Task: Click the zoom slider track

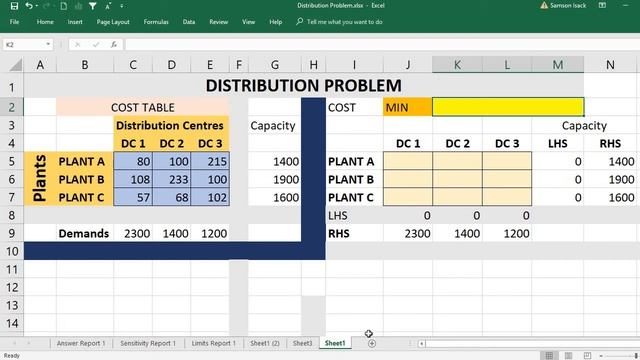Action: 622,356
